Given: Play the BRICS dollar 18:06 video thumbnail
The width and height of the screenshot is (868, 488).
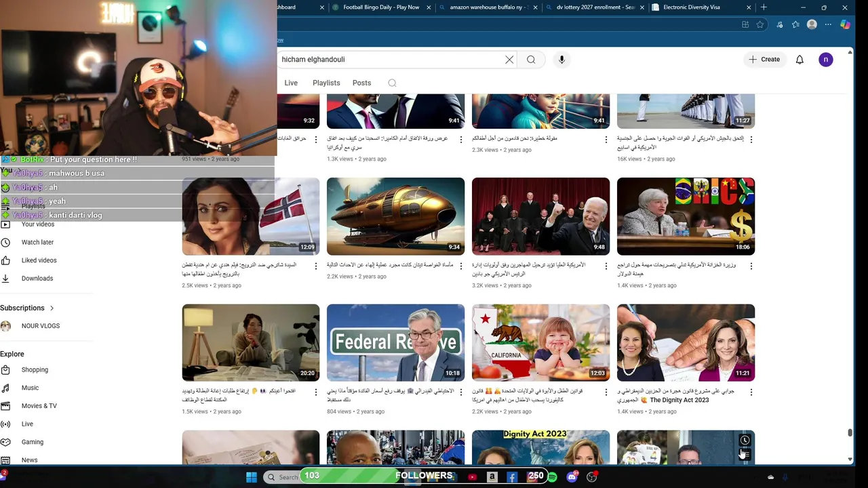Looking at the screenshot, I should (686, 216).
